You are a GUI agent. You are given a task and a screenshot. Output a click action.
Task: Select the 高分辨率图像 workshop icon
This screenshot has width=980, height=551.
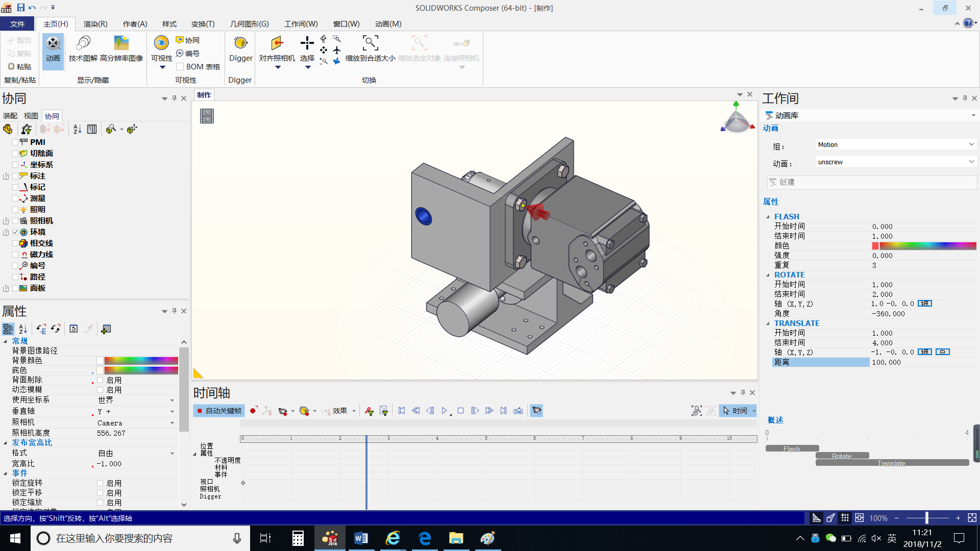pos(121,48)
